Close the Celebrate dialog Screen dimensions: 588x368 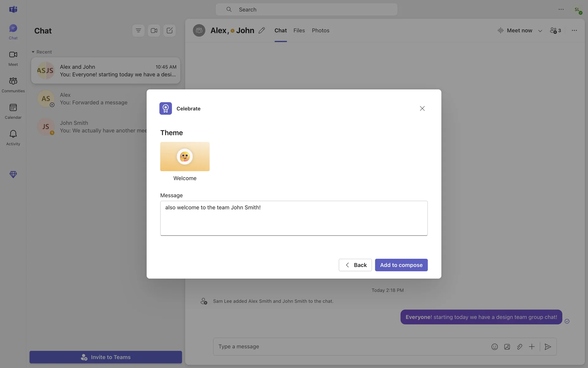pyautogui.click(x=422, y=109)
